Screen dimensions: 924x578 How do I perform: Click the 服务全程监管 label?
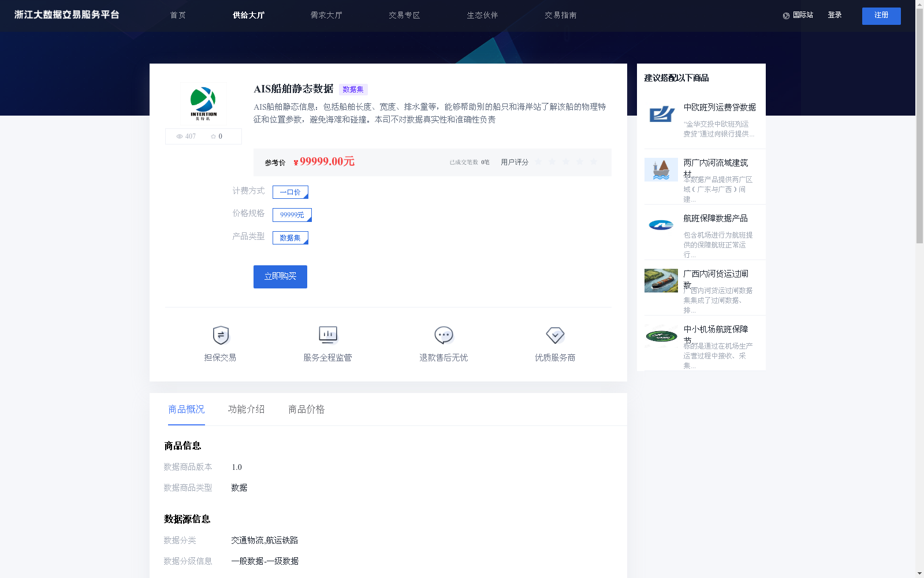pyautogui.click(x=327, y=358)
